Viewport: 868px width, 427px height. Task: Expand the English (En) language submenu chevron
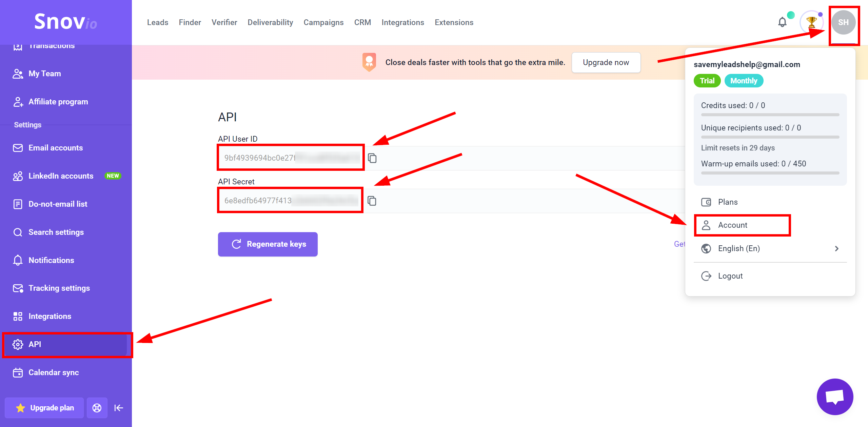point(837,249)
